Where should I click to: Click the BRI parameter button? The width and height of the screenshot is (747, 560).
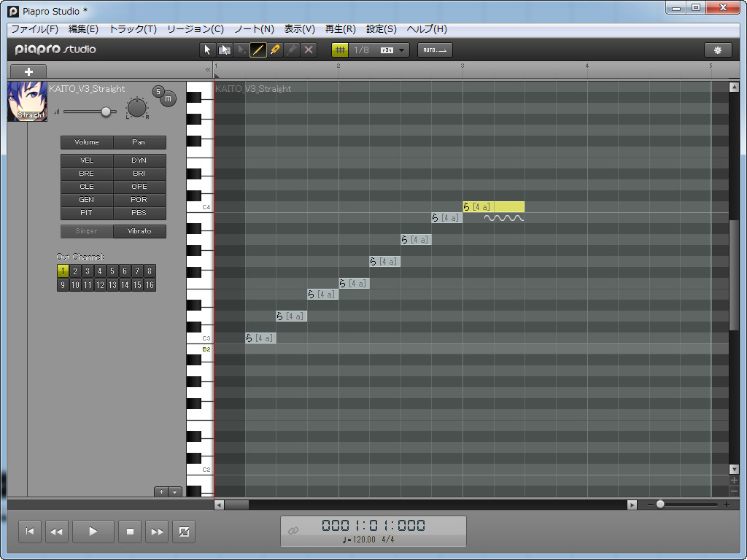(x=139, y=174)
